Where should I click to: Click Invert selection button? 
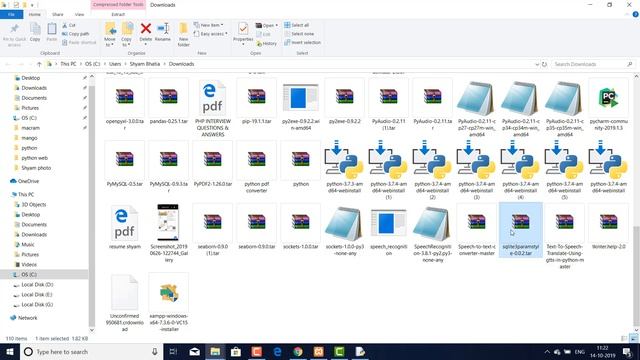(x=302, y=42)
